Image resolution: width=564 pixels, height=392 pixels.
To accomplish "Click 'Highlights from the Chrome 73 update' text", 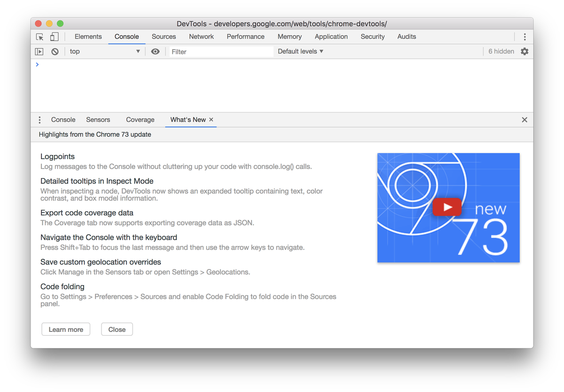I will click(95, 134).
